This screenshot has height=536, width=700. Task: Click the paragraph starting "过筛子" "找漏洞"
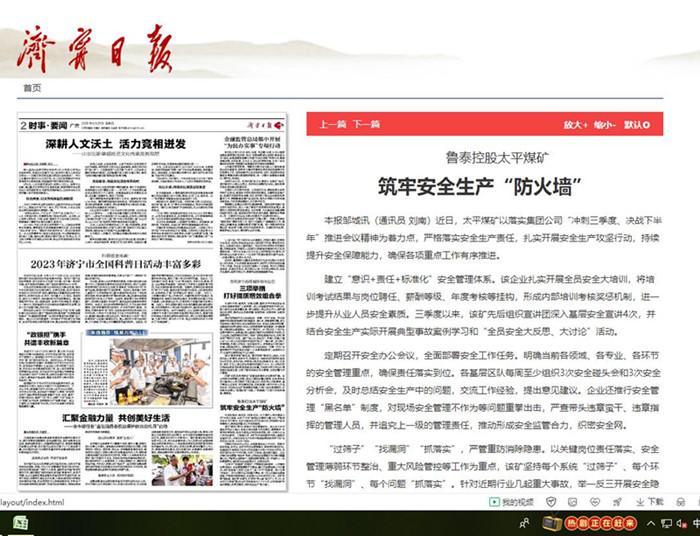(484, 466)
